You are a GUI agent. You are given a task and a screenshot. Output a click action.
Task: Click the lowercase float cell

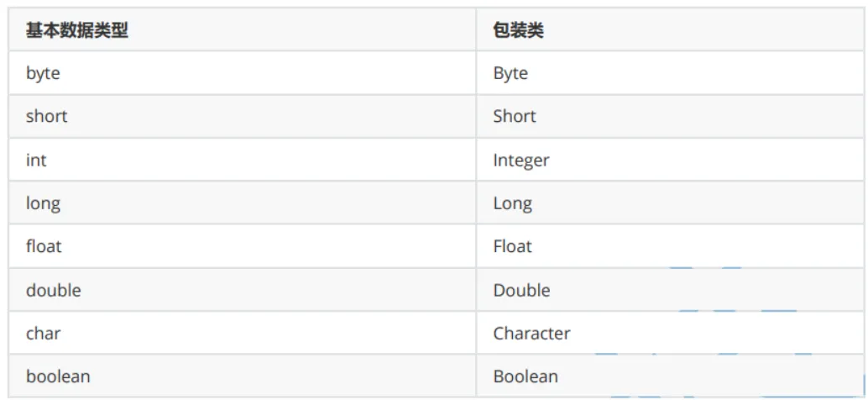tap(44, 246)
